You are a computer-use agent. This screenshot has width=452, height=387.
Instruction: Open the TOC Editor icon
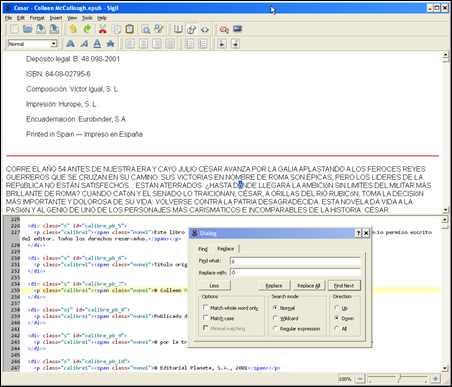tap(237, 29)
